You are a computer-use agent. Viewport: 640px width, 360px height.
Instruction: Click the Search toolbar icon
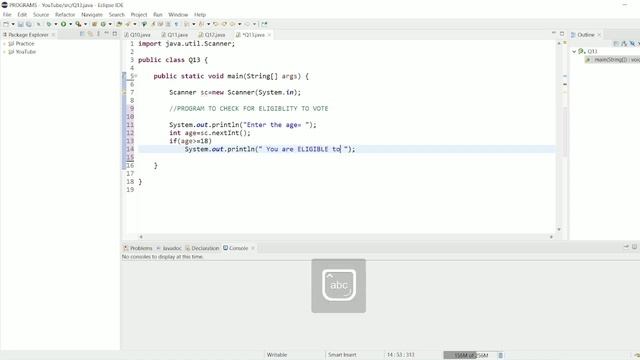[128, 24]
